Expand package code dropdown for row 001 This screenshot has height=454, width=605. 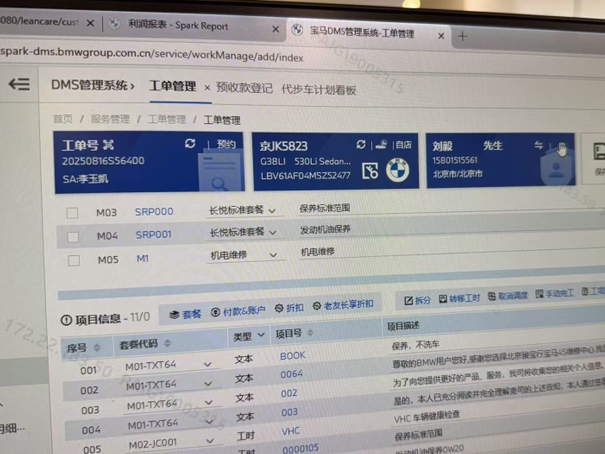pos(208,366)
